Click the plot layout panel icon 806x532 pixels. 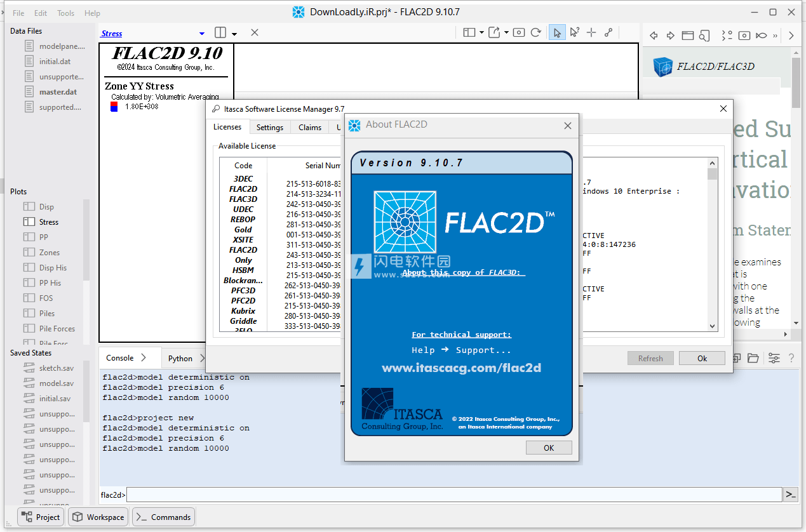pyautogui.click(x=469, y=32)
